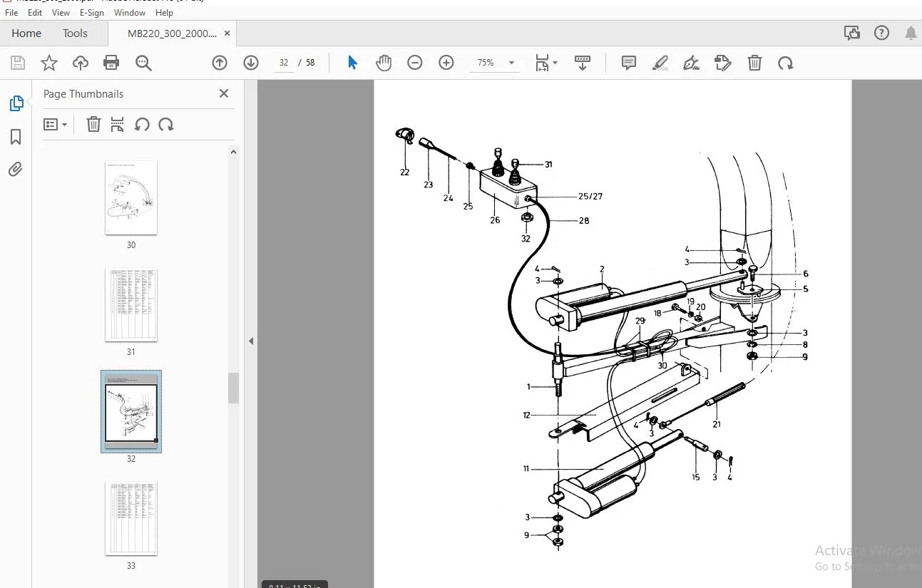Delete the page with the trash icon
The height and width of the screenshot is (588, 922).
coord(754,63)
